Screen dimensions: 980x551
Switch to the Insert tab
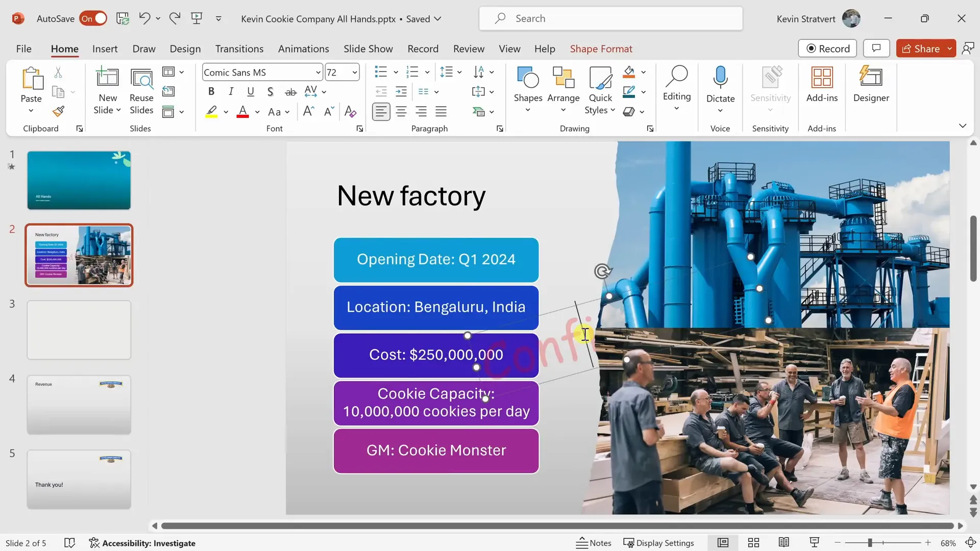(x=105, y=48)
